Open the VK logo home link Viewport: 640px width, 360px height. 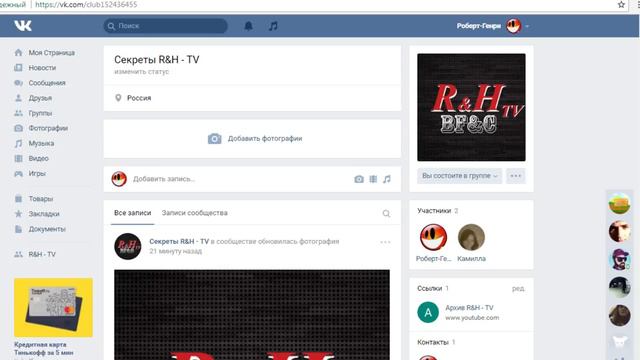(x=23, y=26)
